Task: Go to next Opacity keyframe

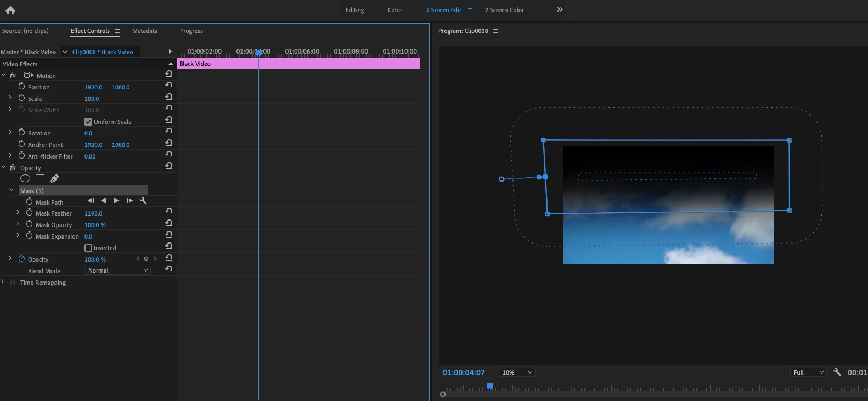Action: pyautogui.click(x=155, y=258)
